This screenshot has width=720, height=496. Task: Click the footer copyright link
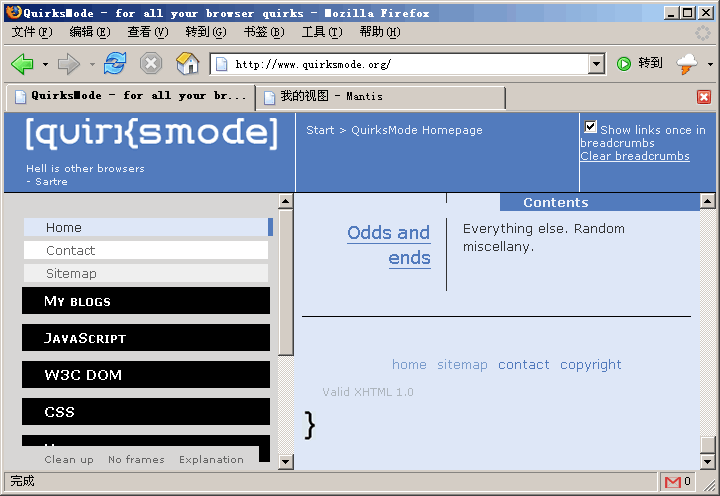(x=591, y=365)
